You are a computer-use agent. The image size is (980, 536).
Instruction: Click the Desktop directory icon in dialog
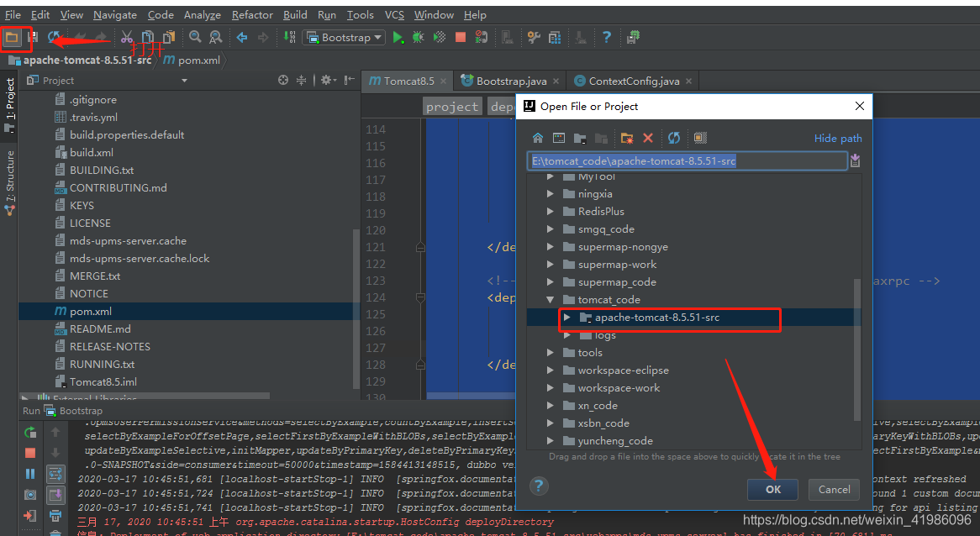point(559,138)
